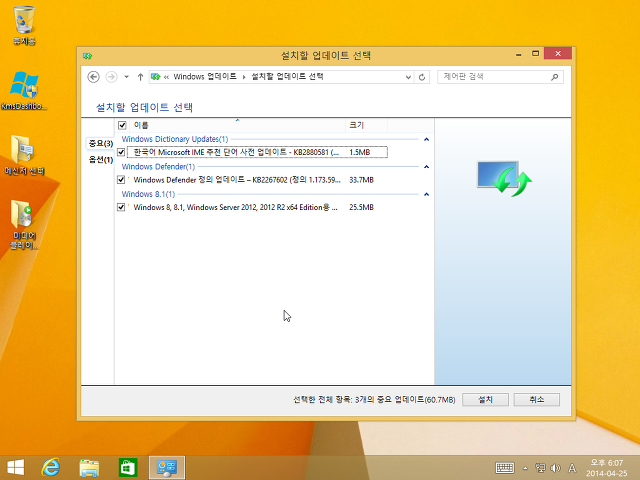Select the 중요(3) important updates tab
This screenshot has height=480, width=640.
100,143
